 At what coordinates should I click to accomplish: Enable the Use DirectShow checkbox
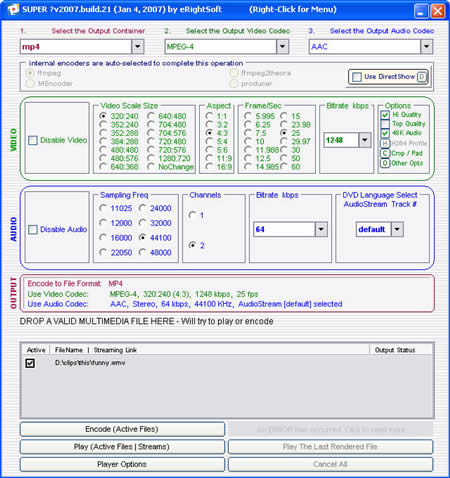357,77
